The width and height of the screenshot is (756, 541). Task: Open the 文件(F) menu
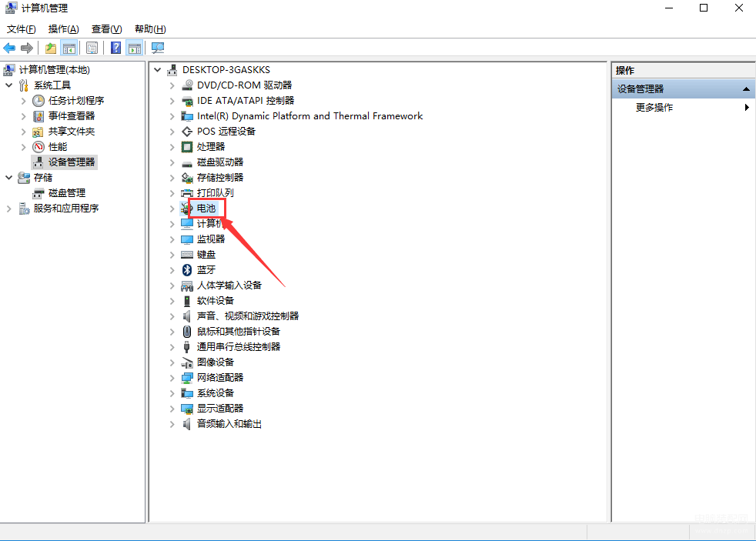coord(22,29)
